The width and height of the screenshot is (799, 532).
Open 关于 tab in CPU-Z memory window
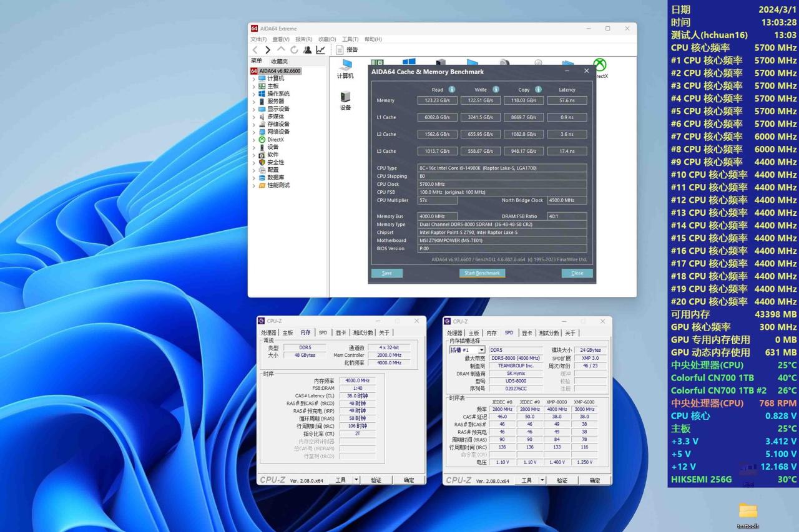[x=384, y=333]
